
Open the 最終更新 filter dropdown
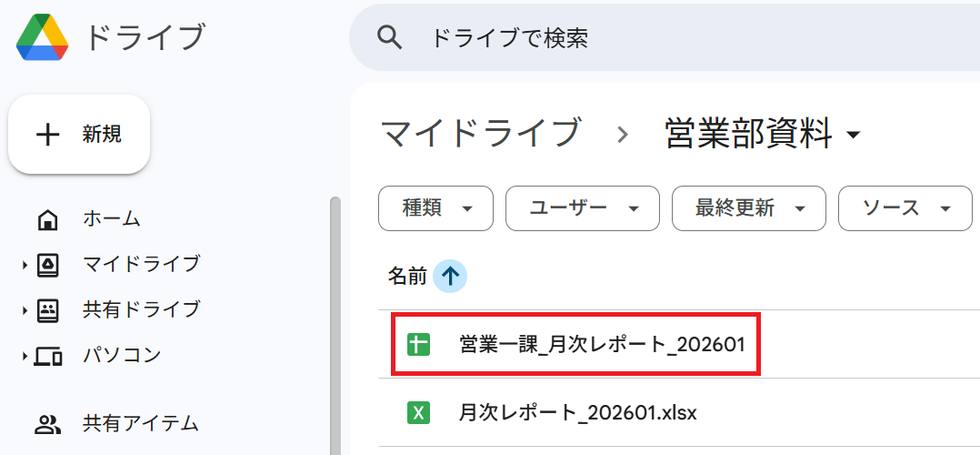pos(749,208)
